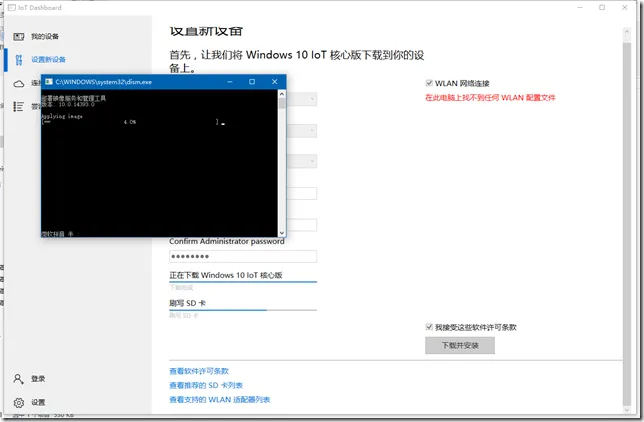
Task: Click the 刷写 SD 卡 progress bar
Action: (243, 310)
